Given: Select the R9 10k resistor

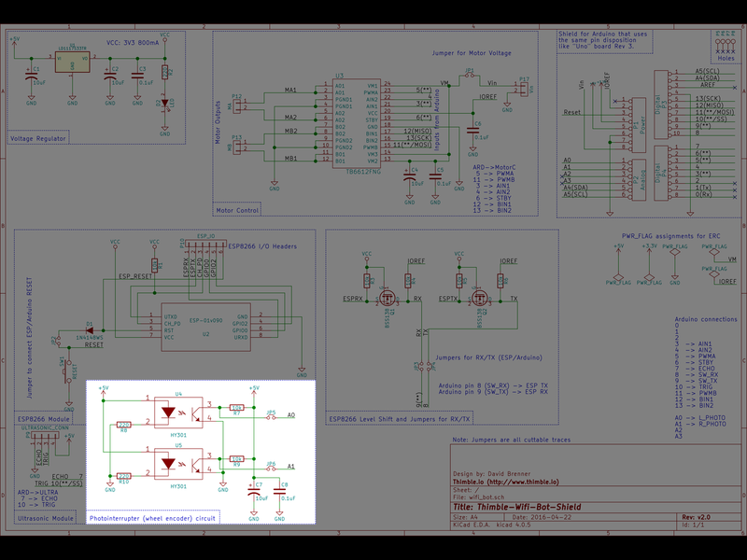Looking at the screenshot, I should [237, 459].
